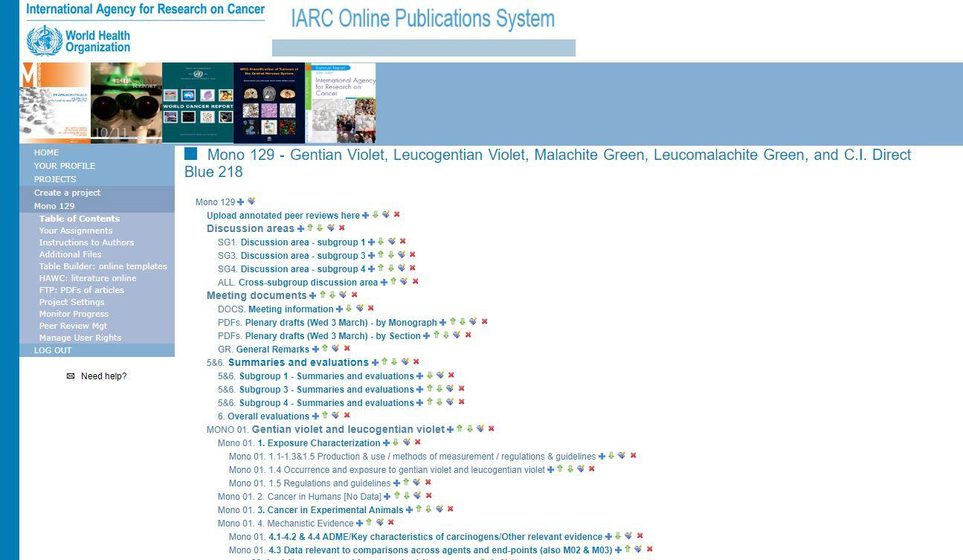Move 'Meeting documents' down with green arrow
963x560 pixels.
coord(332,295)
